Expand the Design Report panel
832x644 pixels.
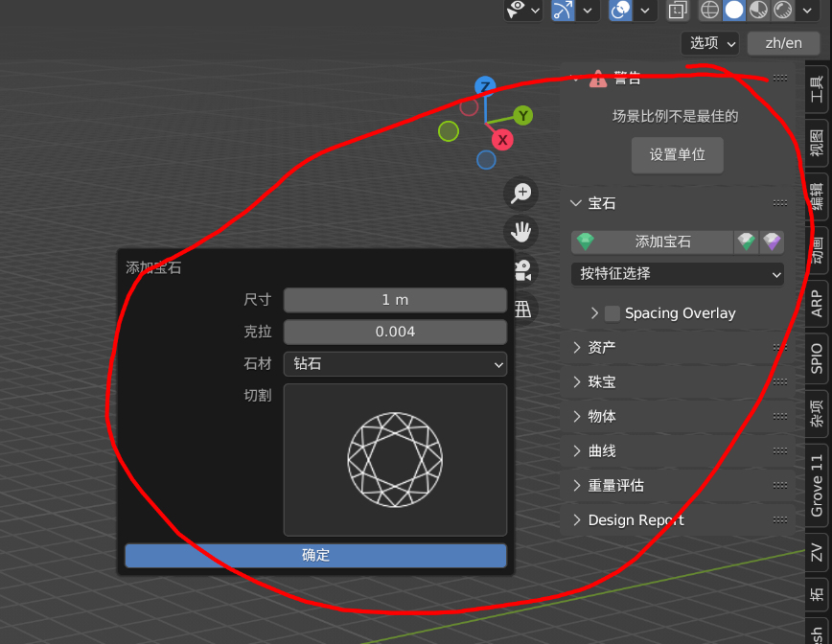tap(577, 519)
